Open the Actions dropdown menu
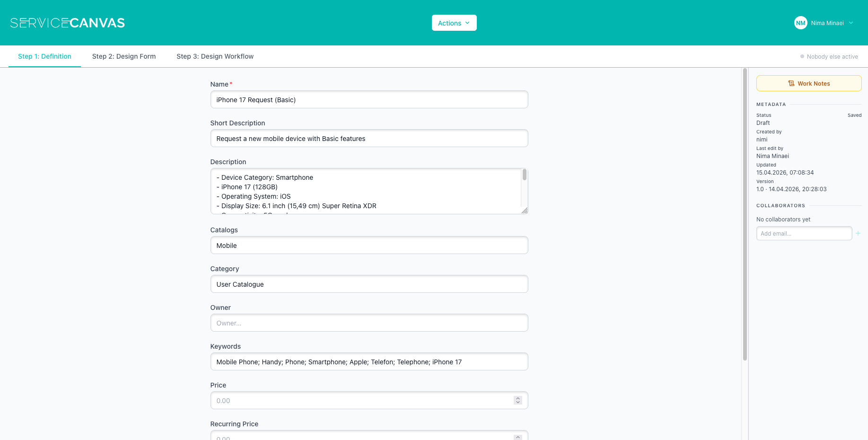Screen dimensions: 868x440 (454, 23)
